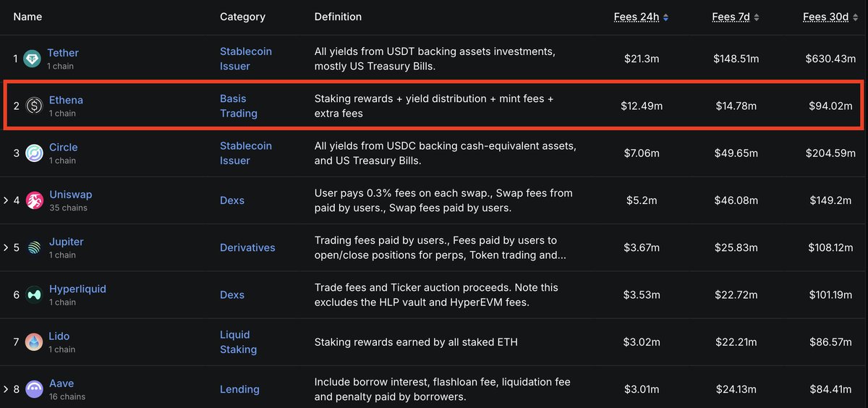Click Uniswap's 35 chains label
Viewport: 868px width, 408px height.
68,208
